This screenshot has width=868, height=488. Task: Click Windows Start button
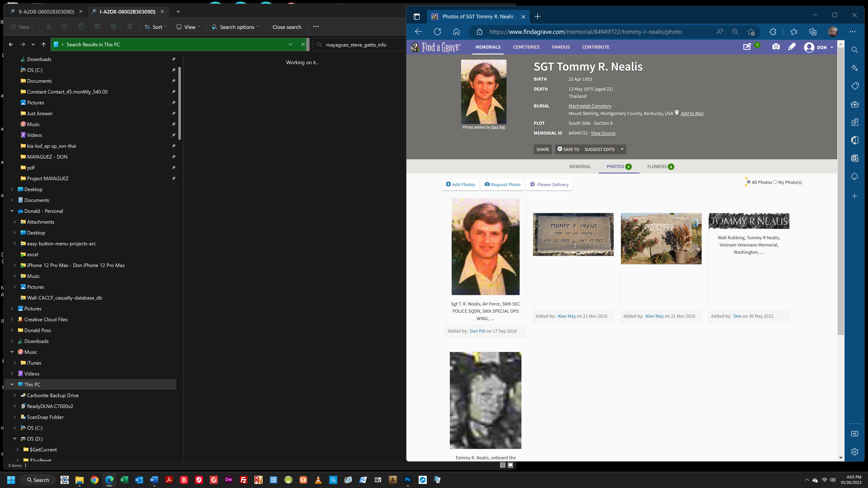[11, 480]
